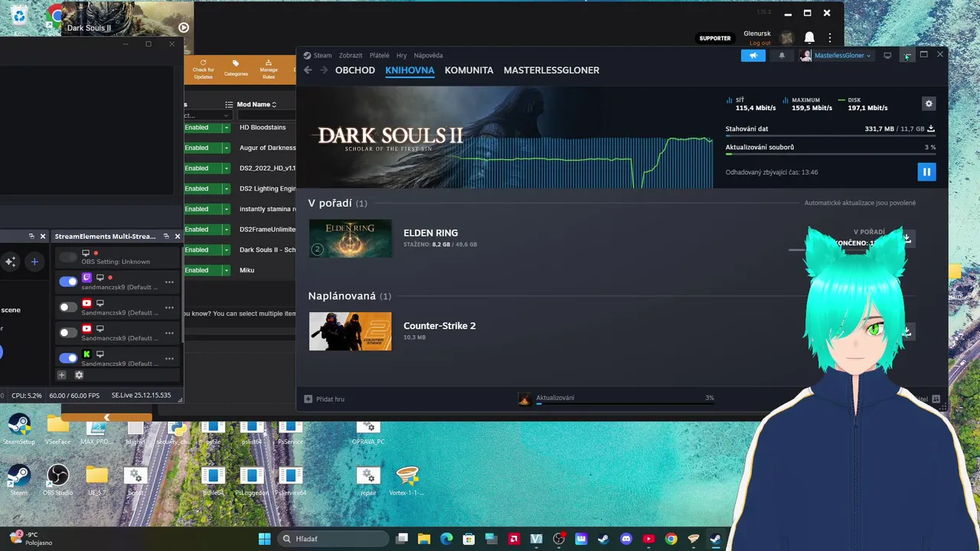Open Discord from the taskbar

(x=626, y=539)
